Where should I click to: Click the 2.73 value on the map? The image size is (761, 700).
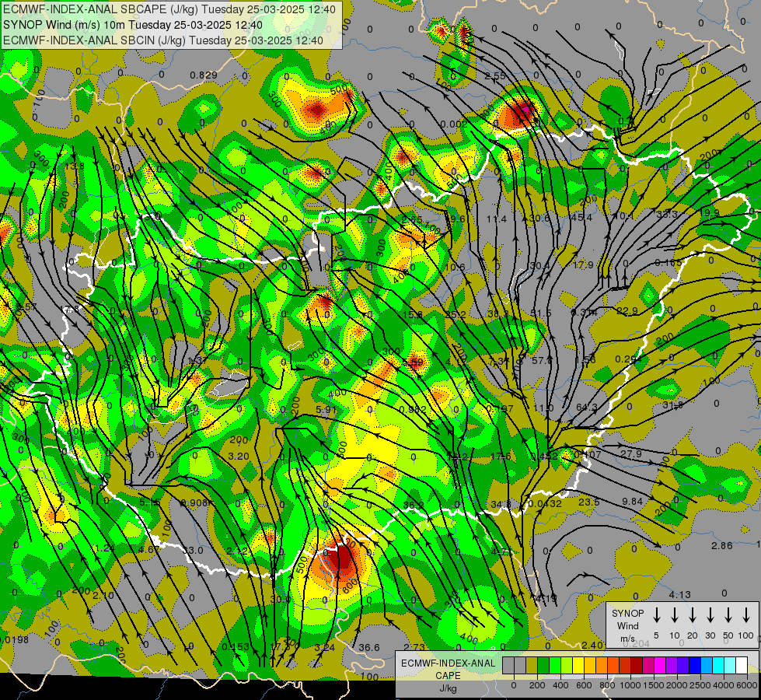pos(414,647)
